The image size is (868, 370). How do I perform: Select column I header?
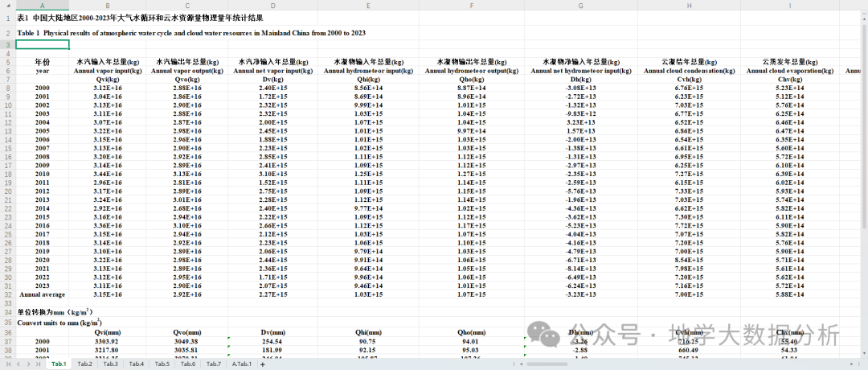[790, 5]
